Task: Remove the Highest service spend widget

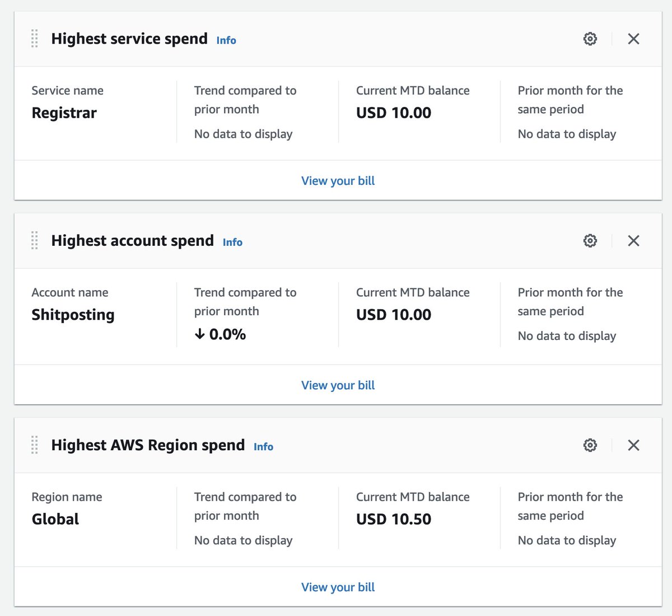Action: pos(633,39)
